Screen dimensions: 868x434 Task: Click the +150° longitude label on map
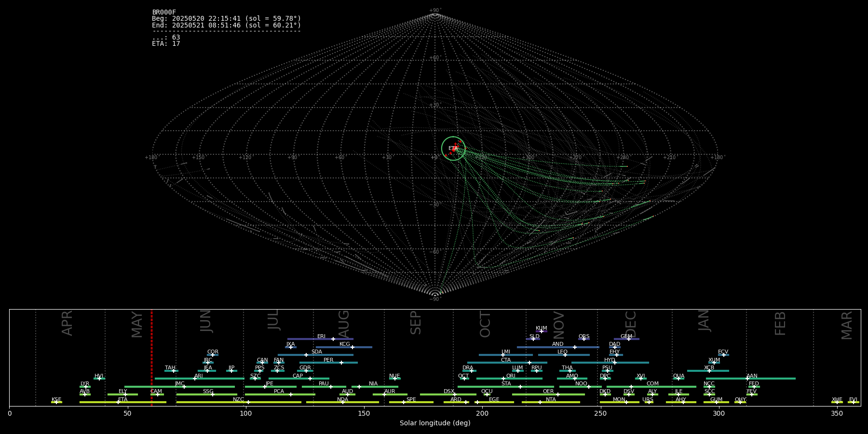[x=198, y=157]
